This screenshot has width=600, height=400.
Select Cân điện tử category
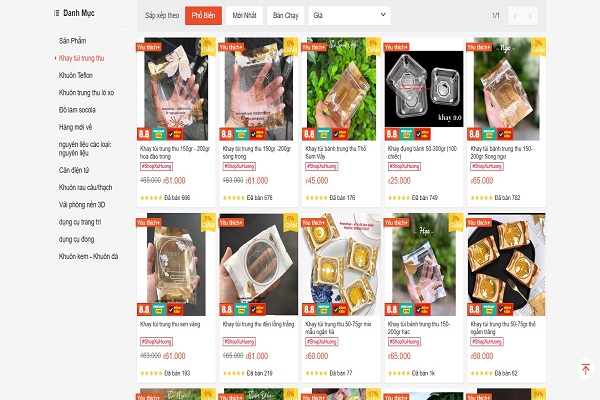[x=74, y=170]
